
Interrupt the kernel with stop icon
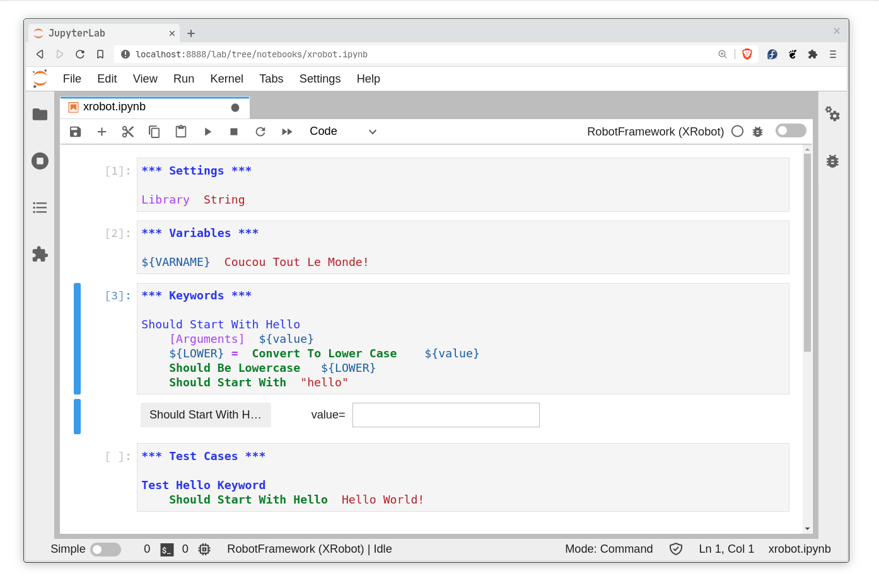[234, 132]
